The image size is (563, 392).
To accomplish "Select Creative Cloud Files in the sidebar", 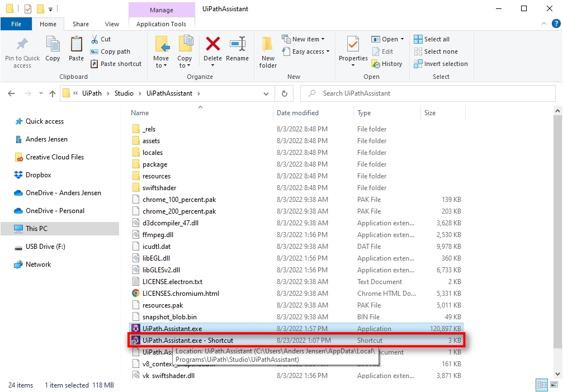I will (49, 157).
